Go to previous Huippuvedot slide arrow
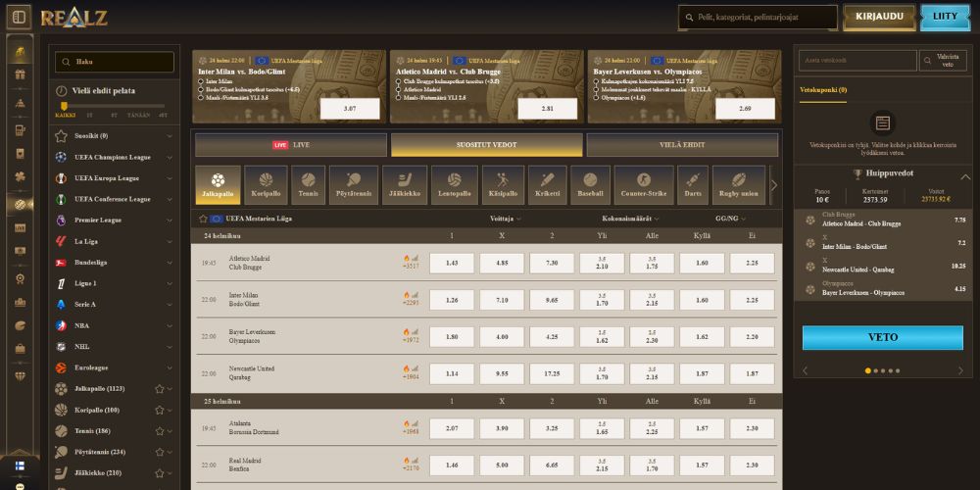Screen dimensions: 980x490 (x=805, y=370)
